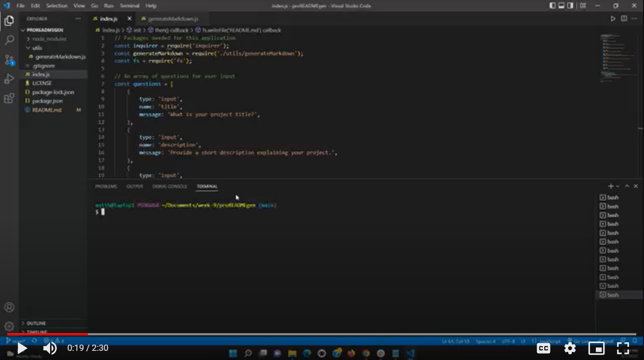Open the Manage gear in activity bar

click(9, 326)
